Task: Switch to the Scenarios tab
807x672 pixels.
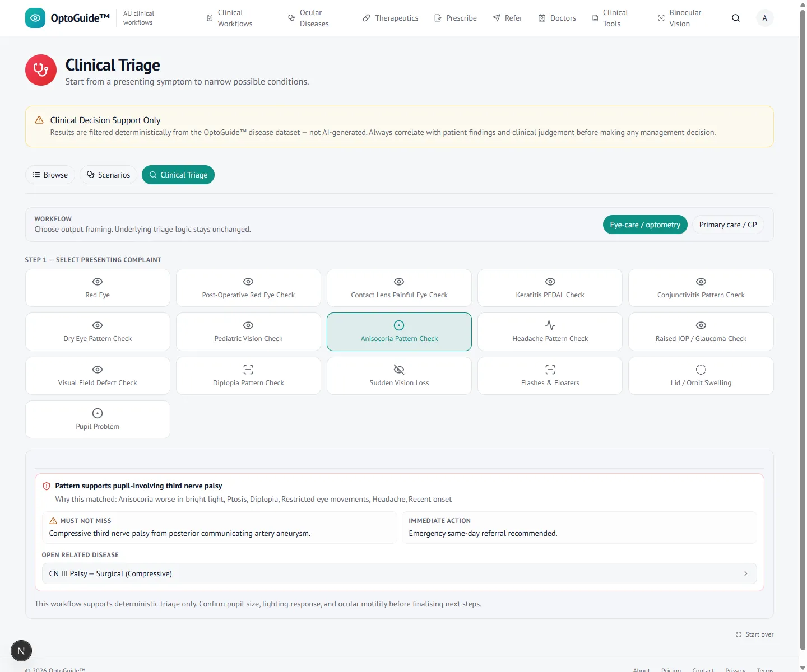Action: coord(109,175)
